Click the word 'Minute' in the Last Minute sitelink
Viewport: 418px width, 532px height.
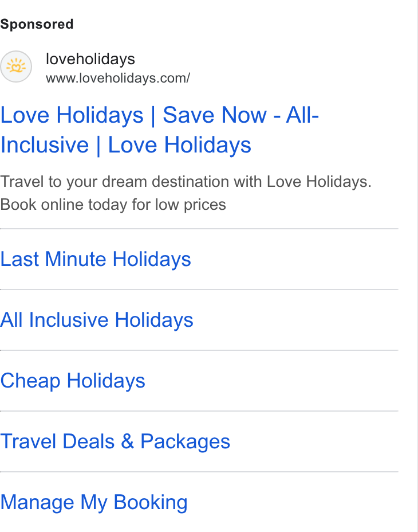coord(76,259)
